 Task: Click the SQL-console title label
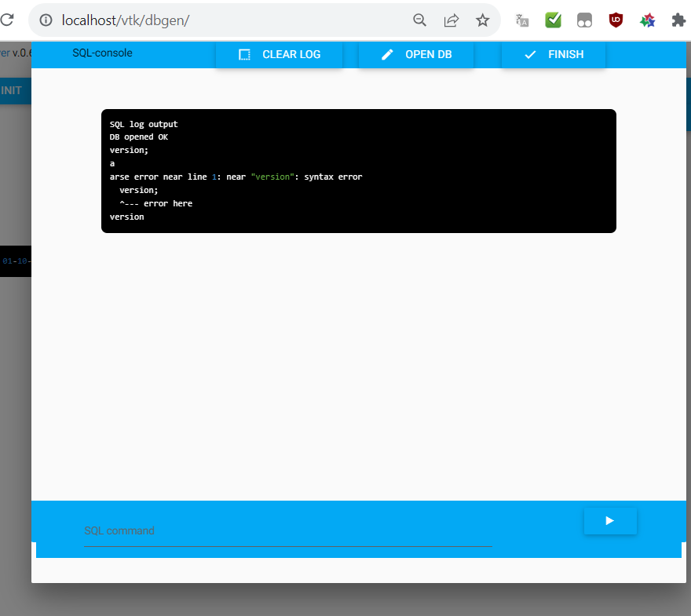pyautogui.click(x=102, y=53)
